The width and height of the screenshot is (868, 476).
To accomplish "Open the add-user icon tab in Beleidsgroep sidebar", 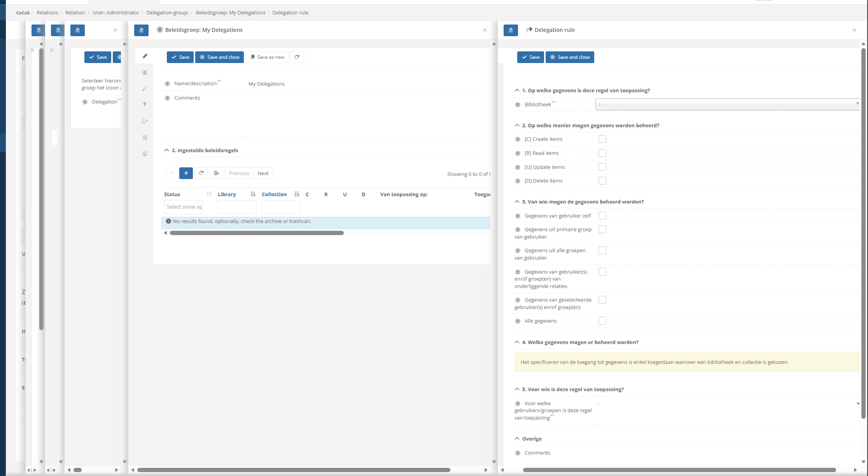I will click(x=145, y=121).
